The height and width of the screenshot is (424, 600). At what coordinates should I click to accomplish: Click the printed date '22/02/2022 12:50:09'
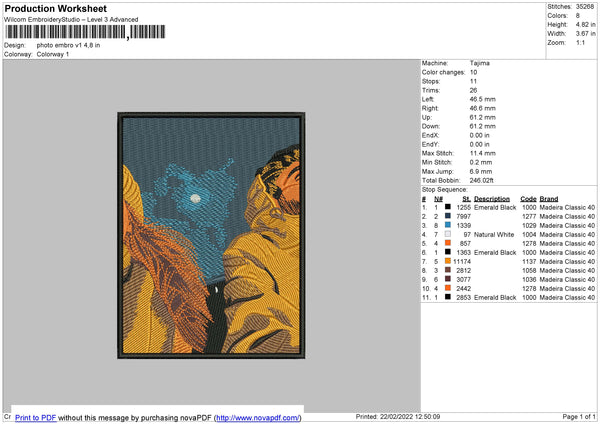(410, 416)
